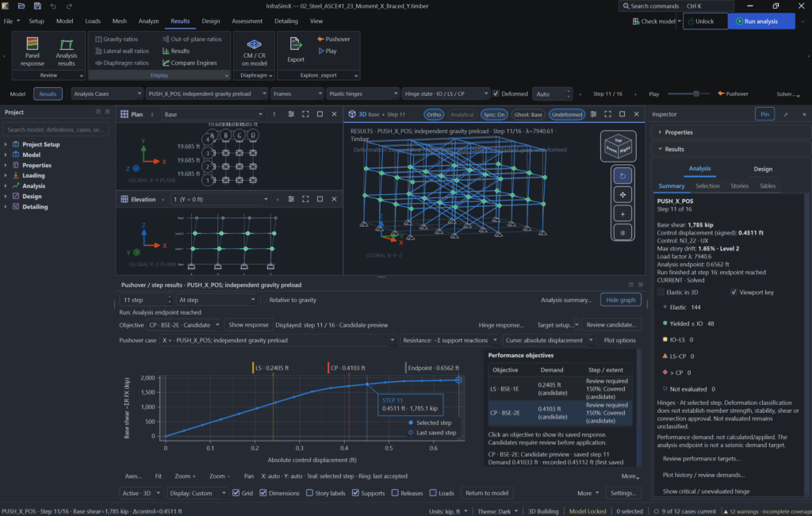Open the Curve: absolute displacement dropdown

(x=549, y=341)
